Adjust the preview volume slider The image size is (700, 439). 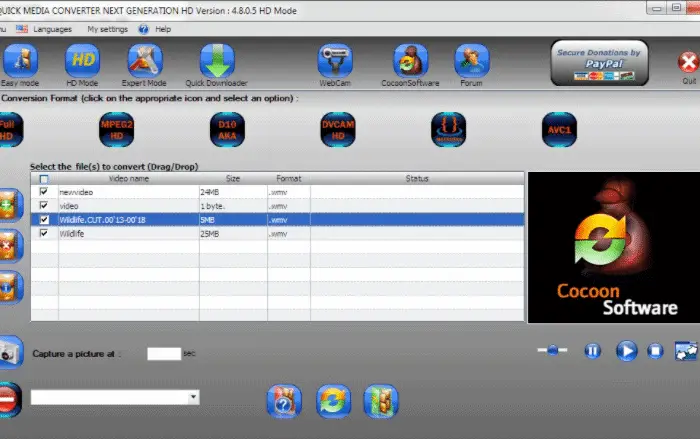click(553, 350)
